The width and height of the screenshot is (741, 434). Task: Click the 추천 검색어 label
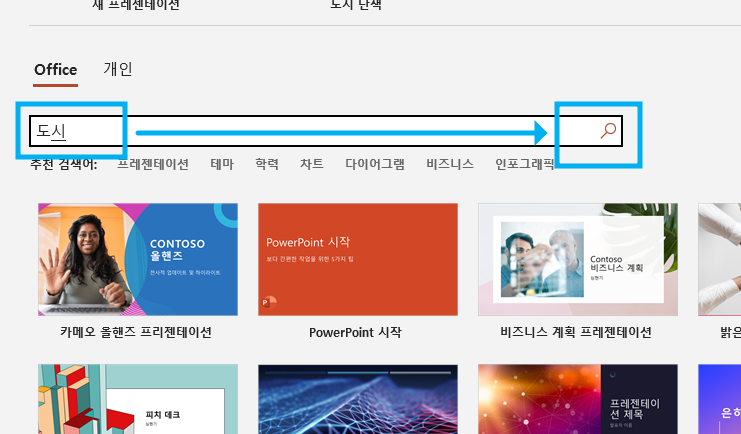(64, 164)
